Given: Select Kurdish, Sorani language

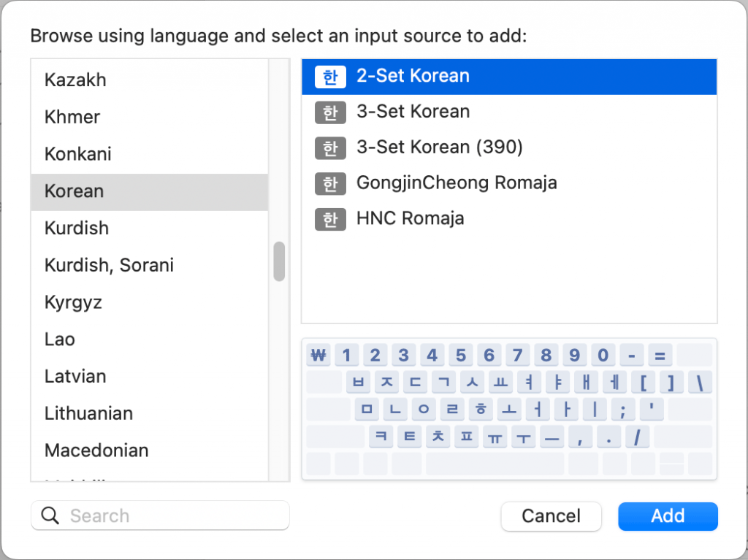Looking at the screenshot, I should (x=149, y=266).
